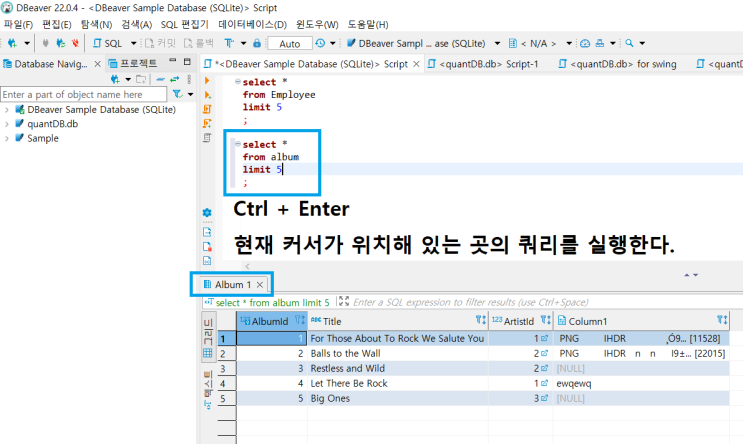Click the Reconnect database icon in toolbar

pos(61,43)
